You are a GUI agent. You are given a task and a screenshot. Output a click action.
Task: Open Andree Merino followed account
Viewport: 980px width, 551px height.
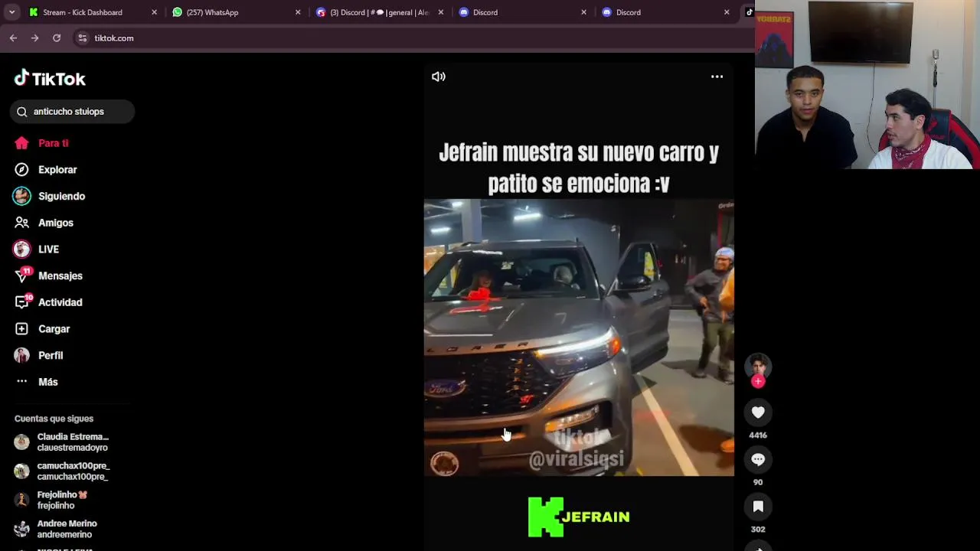[67, 530]
